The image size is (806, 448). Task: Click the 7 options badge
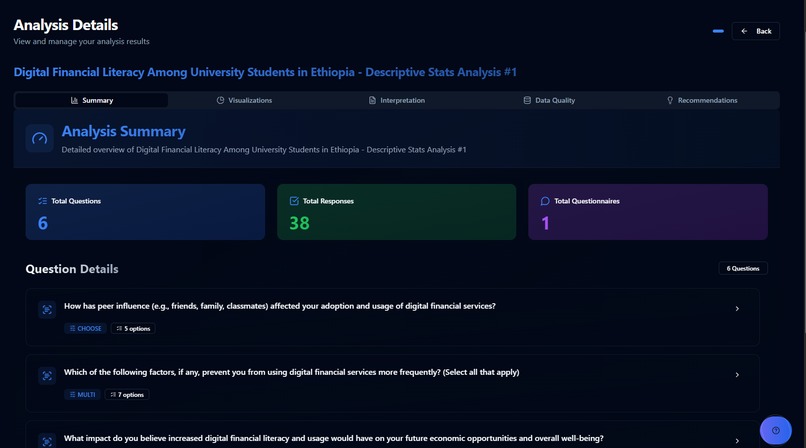tap(127, 395)
